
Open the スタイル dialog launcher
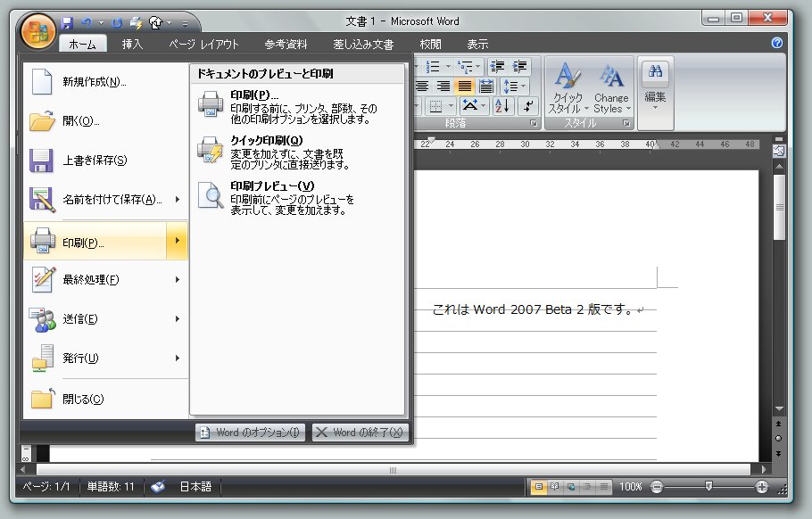coord(626,123)
